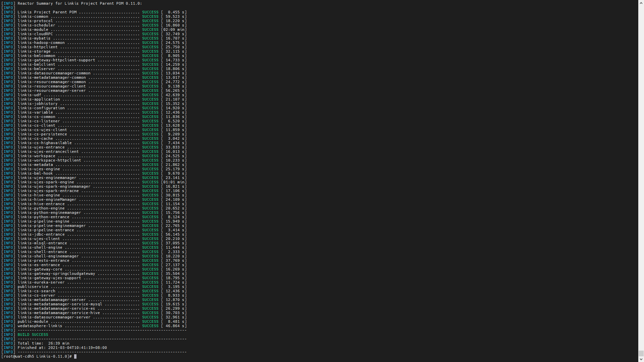Click the scrollbar up arrow
The width and height of the screenshot is (644, 362).
tap(641, 3)
